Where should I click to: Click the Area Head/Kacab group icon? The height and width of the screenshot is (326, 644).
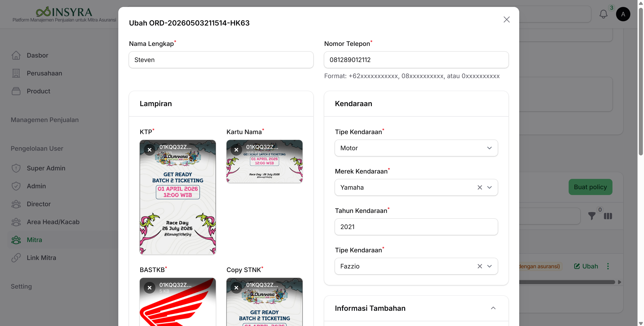pyautogui.click(x=16, y=222)
